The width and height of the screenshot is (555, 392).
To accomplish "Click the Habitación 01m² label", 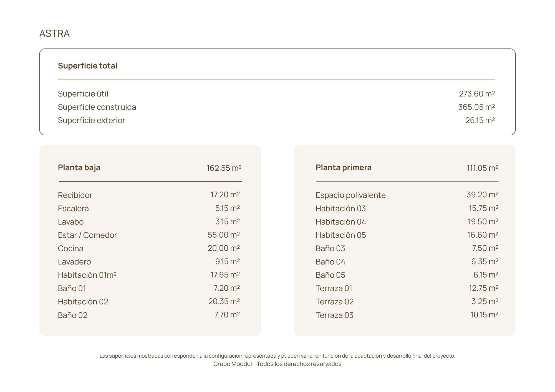I will [x=87, y=275].
